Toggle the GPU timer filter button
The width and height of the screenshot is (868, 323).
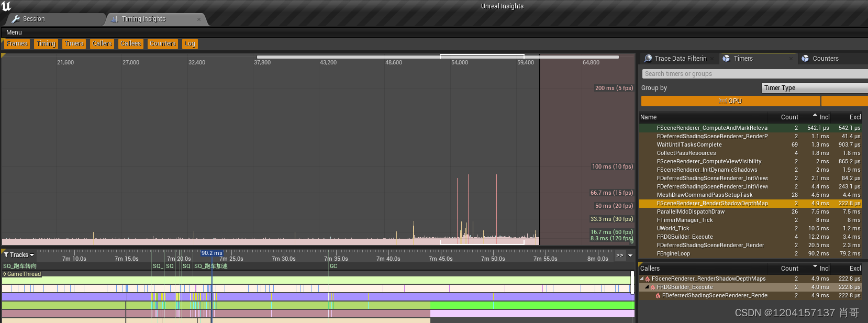(730, 101)
